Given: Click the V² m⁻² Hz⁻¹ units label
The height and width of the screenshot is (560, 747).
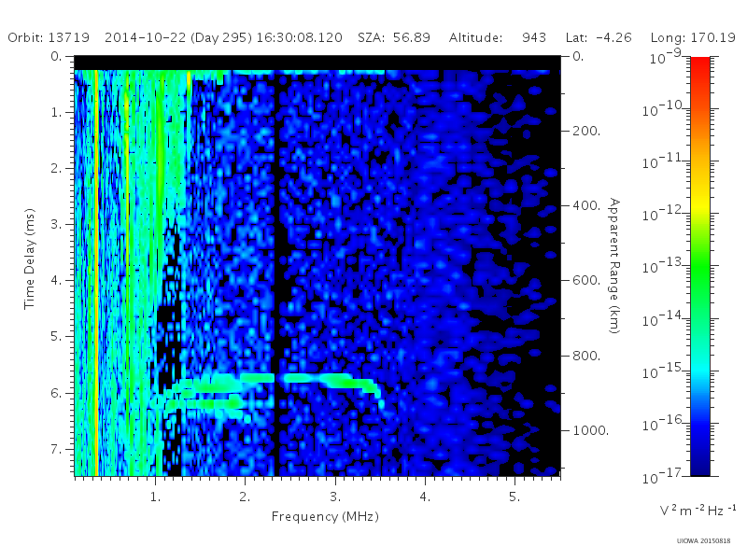Looking at the screenshot, I should tap(698, 511).
